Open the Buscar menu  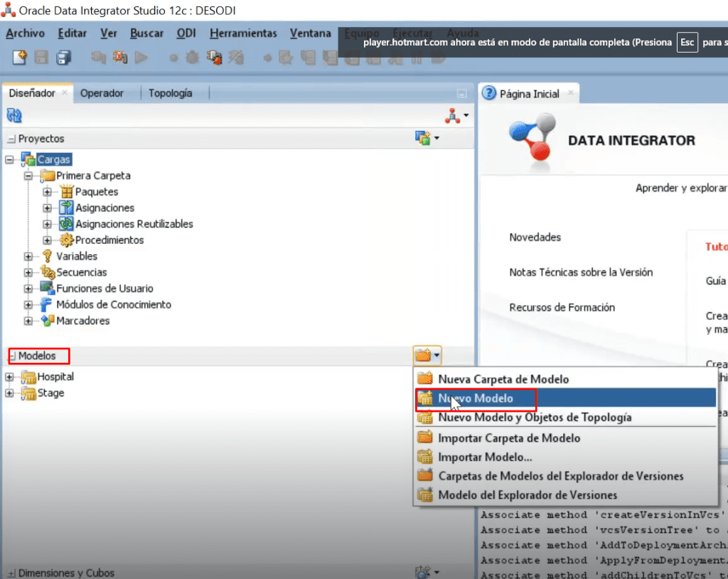coord(146,33)
